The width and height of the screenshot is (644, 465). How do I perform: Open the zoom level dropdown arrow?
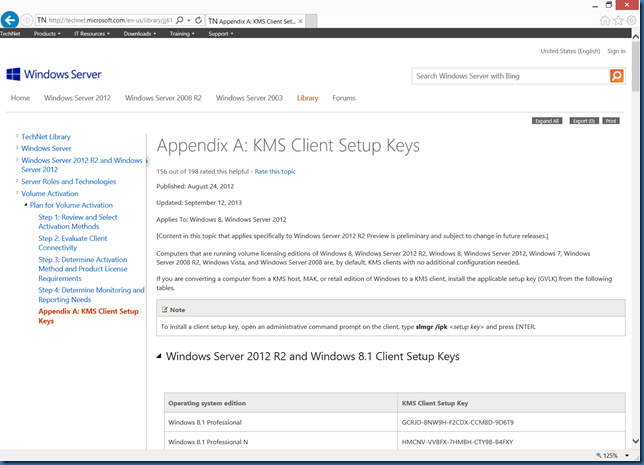pyautogui.click(x=627, y=455)
